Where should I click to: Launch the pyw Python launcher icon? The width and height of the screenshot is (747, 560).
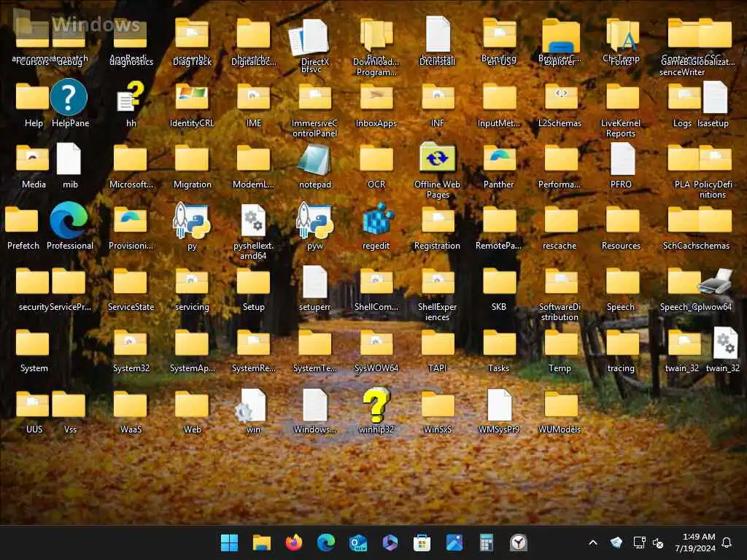[314, 220]
